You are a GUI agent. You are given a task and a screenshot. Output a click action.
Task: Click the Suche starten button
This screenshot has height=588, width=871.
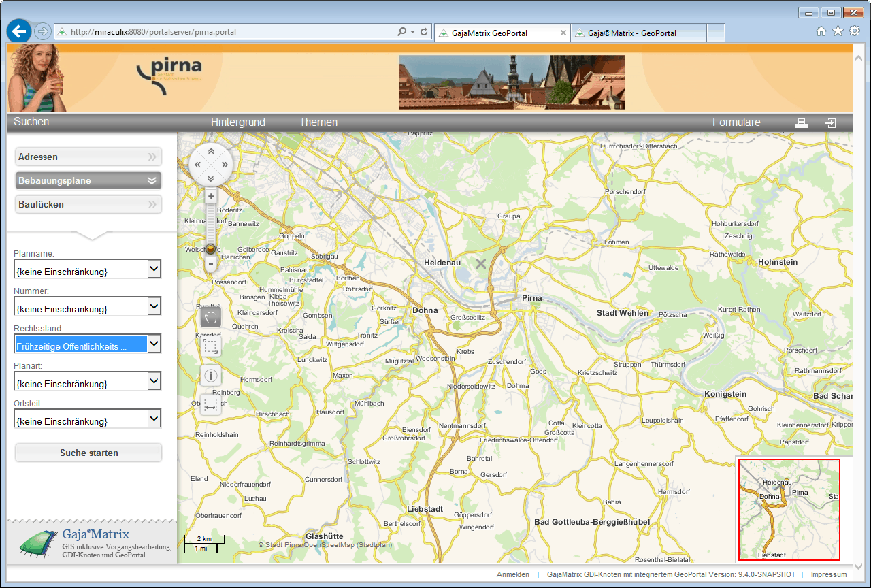pos(88,453)
